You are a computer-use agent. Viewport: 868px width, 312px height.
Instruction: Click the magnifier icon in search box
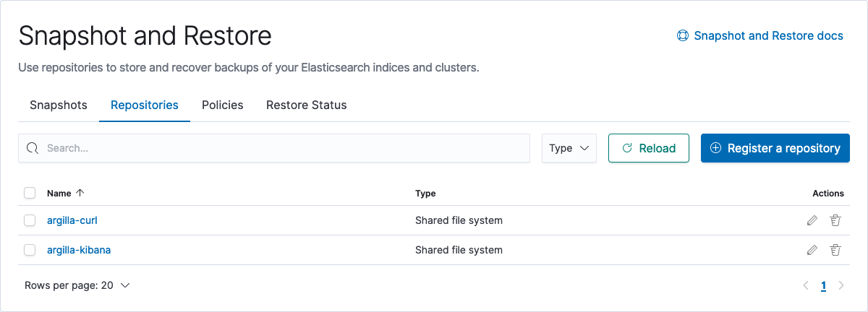point(32,148)
